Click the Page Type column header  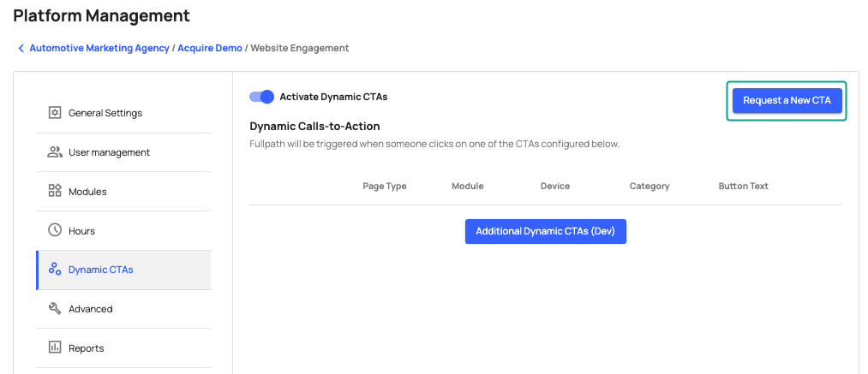[385, 186]
